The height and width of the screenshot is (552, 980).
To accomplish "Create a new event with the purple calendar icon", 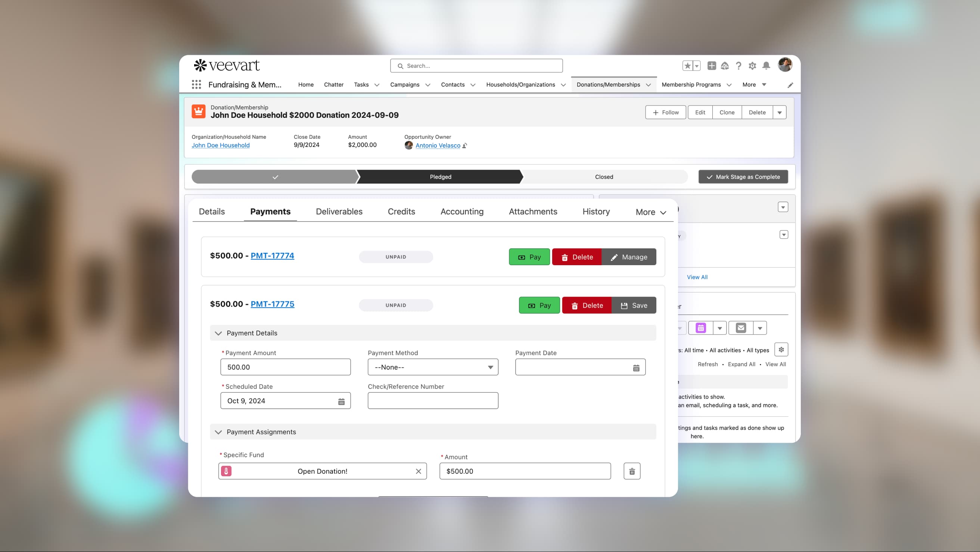I will (x=700, y=327).
